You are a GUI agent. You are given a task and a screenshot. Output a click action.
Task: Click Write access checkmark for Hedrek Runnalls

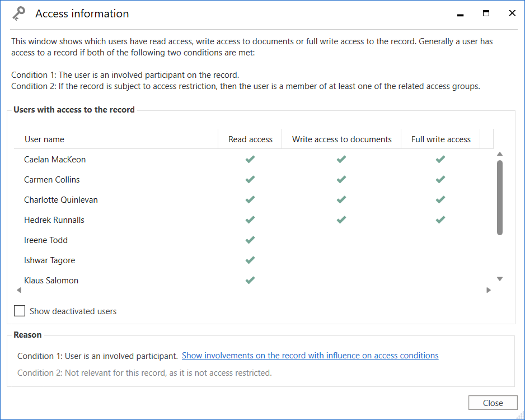[341, 220]
